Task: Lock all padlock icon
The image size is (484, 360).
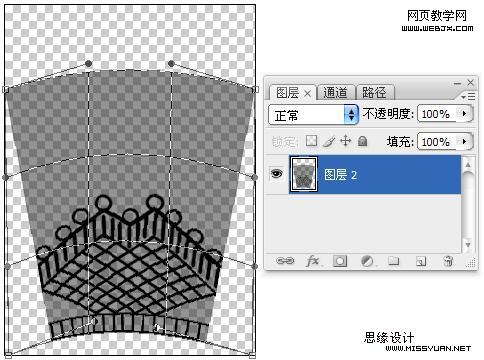Action: point(362,141)
